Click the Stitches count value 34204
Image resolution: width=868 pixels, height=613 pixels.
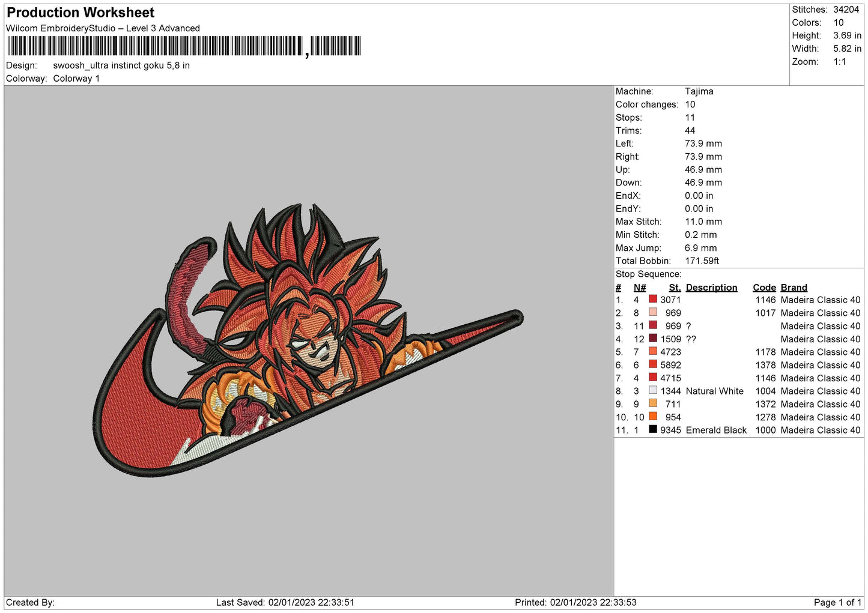846,10
